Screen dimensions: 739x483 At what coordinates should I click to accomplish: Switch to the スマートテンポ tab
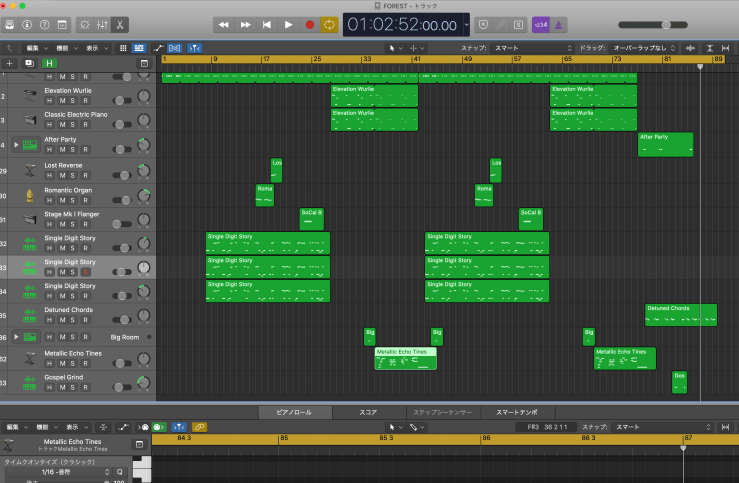(x=516, y=412)
